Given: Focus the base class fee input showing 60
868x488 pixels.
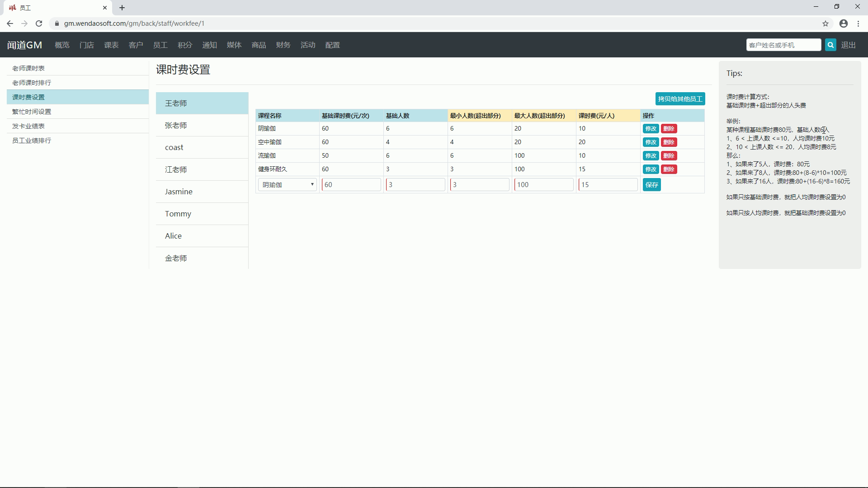Looking at the screenshot, I should point(351,185).
